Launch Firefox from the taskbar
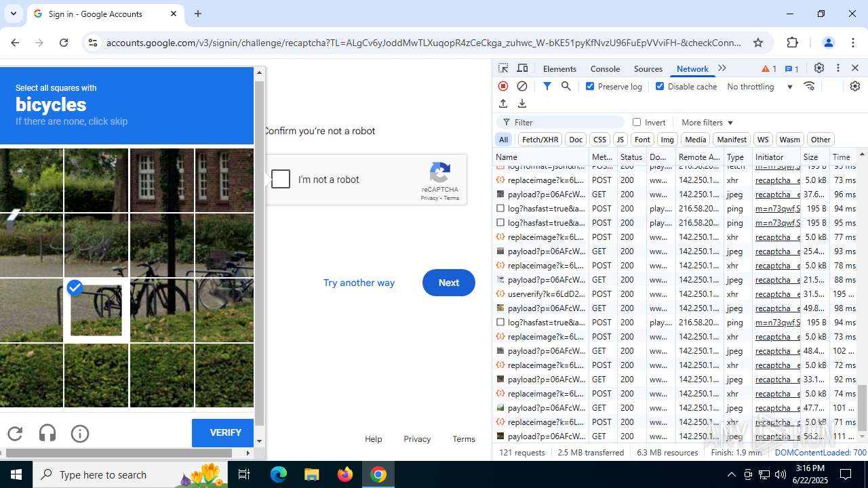 point(345,474)
